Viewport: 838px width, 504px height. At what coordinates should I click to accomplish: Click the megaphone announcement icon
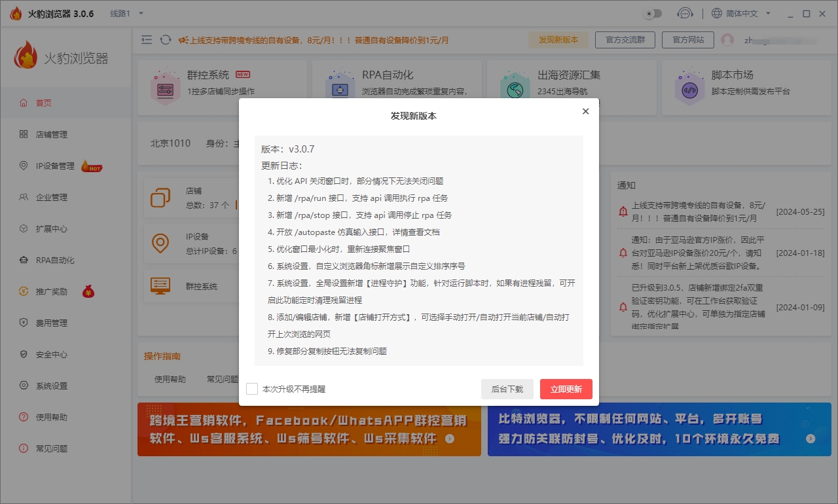pos(183,40)
